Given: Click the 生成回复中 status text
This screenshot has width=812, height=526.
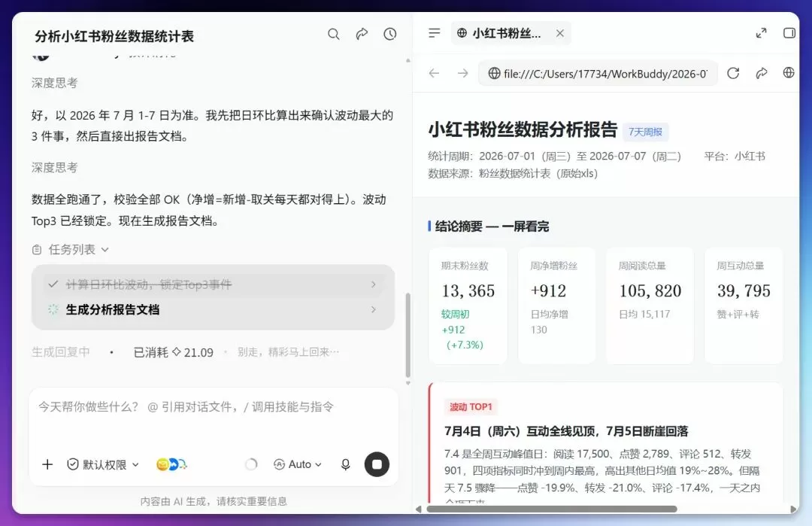Looking at the screenshot, I should click(61, 352).
